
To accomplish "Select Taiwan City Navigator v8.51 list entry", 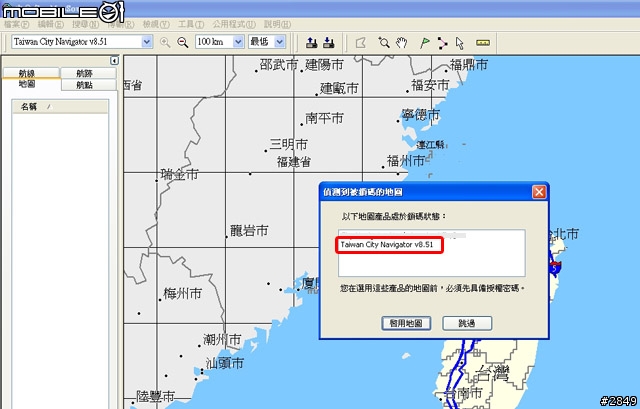I will (x=387, y=245).
